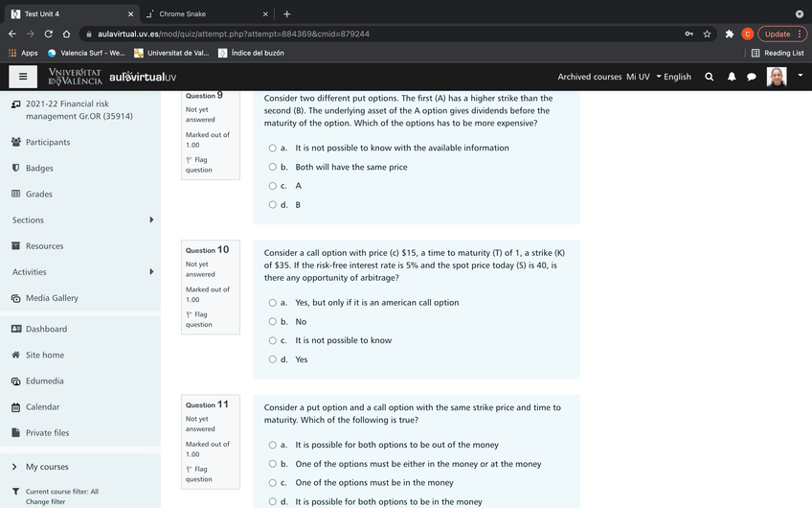Open the hamburger navigation menu
Screen dimensions: 812x508
point(23,77)
